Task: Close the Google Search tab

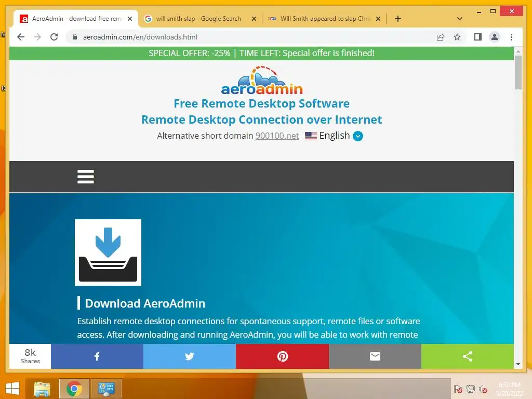Action: pos(254,19)
